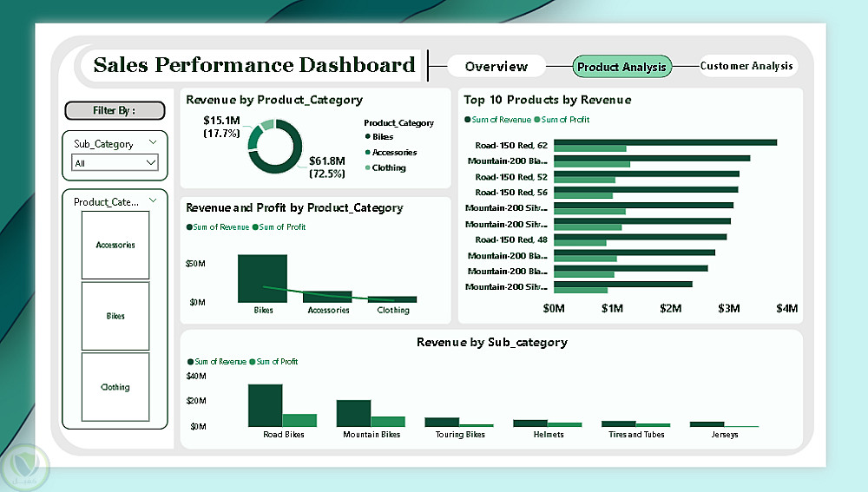The height and width of the screenshot is (492, 868).
Task: Click Sum of Profit legend in Revenue and Profit chart
Action: click(279, 226)
